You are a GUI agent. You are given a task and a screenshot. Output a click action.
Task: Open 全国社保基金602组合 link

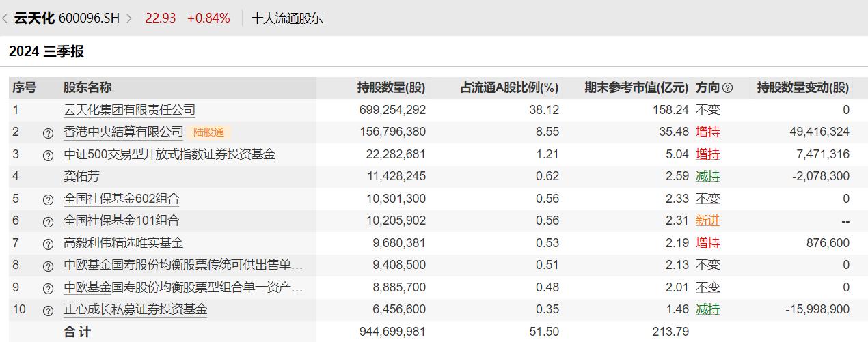pos(121,199)
